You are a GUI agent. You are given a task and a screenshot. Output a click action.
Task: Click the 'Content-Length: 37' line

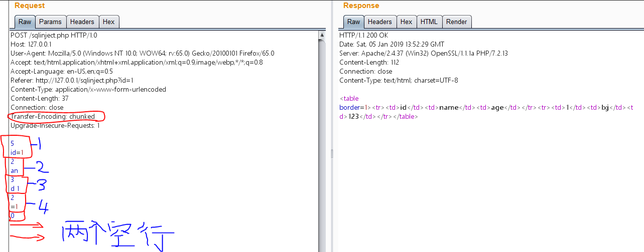[40, 98]
